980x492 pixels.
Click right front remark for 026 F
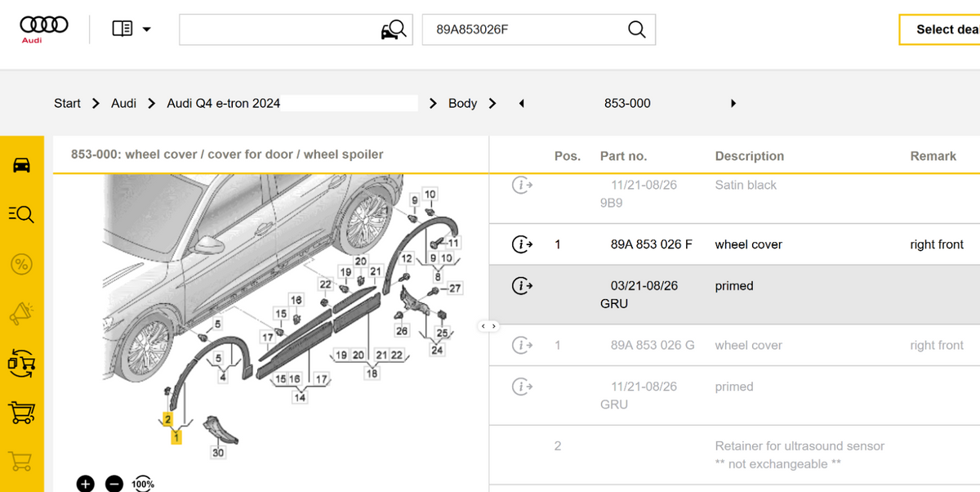(x=937, y=244)
